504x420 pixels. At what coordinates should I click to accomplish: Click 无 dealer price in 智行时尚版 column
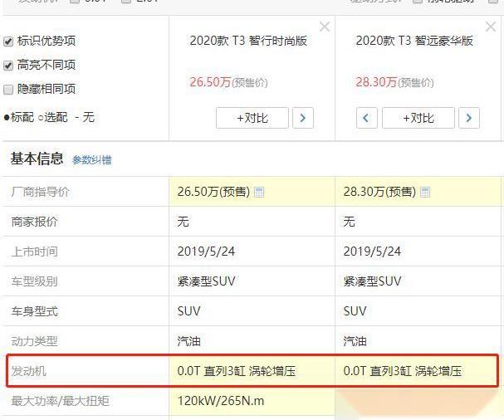click(x=183, y=222)
